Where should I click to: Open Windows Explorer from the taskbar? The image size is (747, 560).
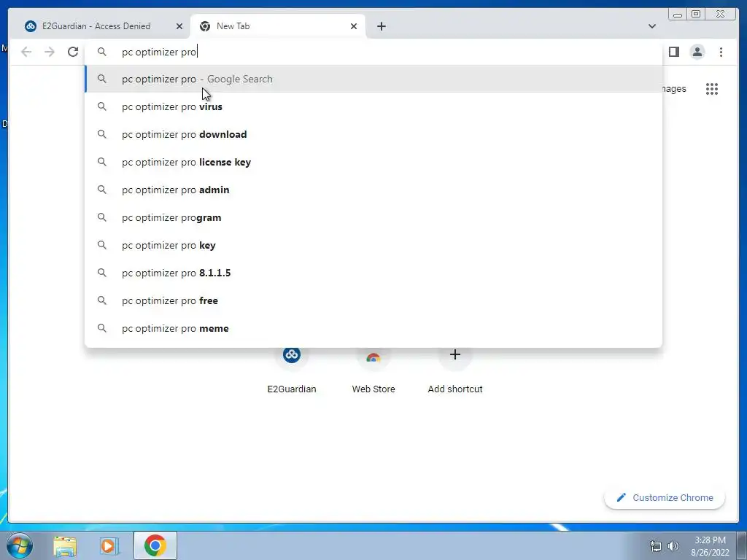[x=65, y=545]
